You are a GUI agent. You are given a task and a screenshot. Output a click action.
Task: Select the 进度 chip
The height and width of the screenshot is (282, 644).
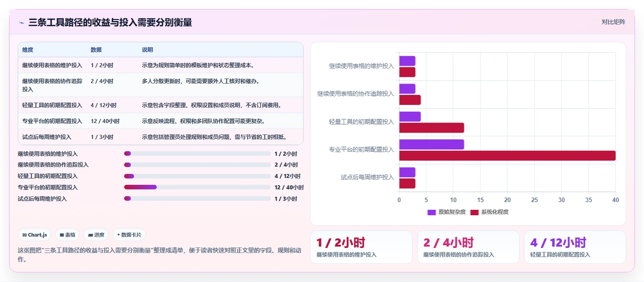tap(96, 235)
